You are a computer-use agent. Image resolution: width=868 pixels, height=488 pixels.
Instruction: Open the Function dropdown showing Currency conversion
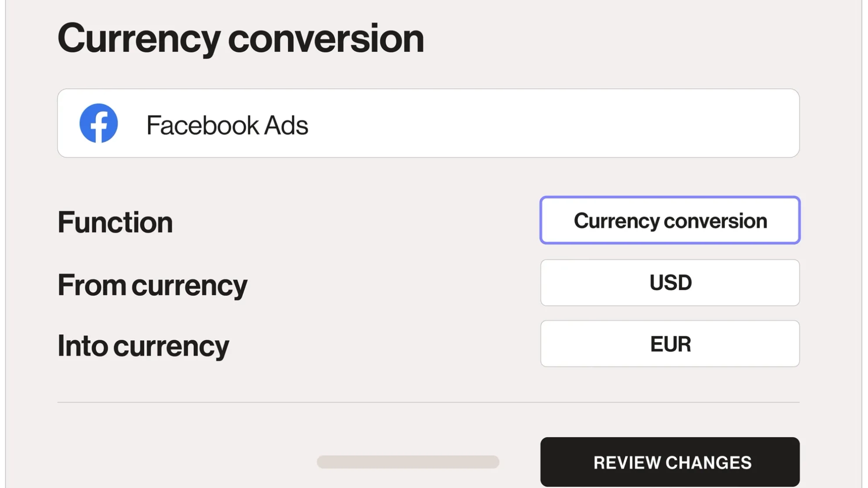tap(670, 220)
